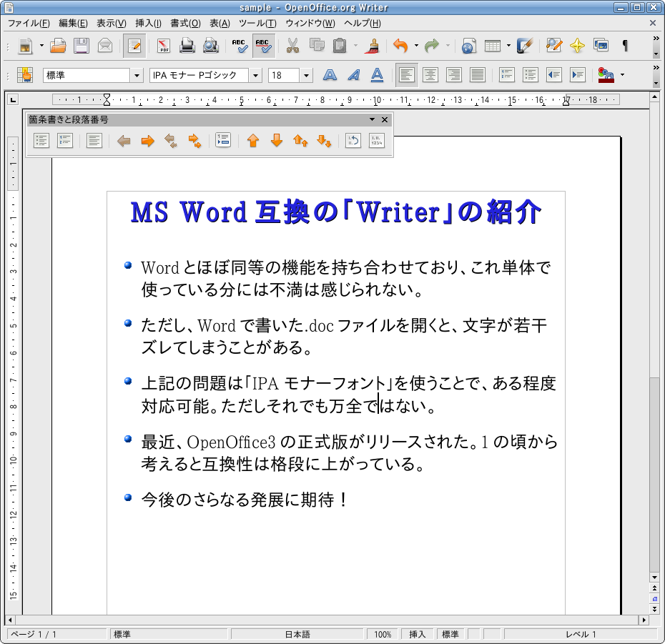Insert hyperlink icon
Image resolution: width=665 pixels, height=644 pixels.
468,45
